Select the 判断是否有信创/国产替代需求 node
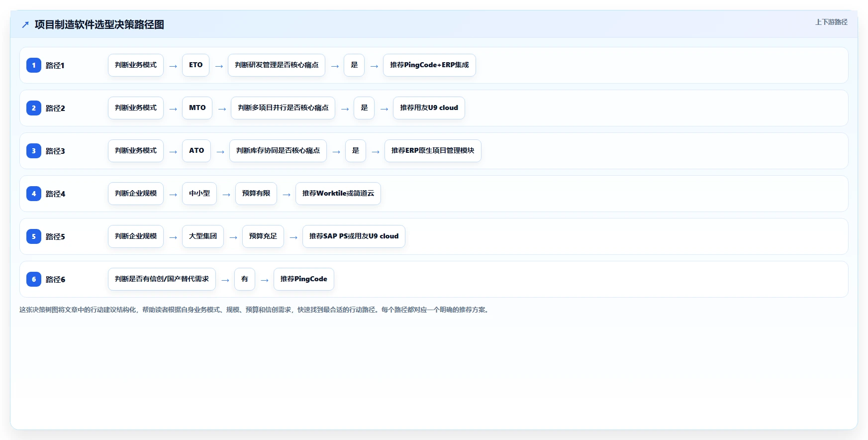The height and width of the screenshot is (440, 868). click(162, 279)
